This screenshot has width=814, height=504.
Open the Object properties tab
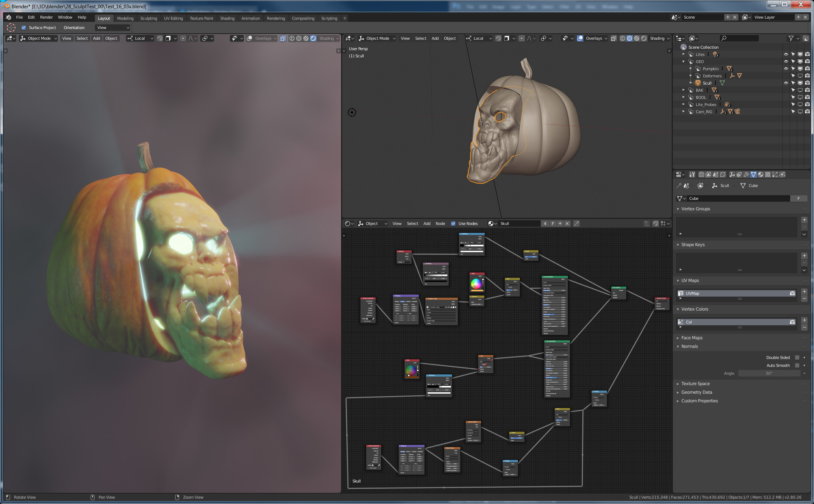point(732,174)
